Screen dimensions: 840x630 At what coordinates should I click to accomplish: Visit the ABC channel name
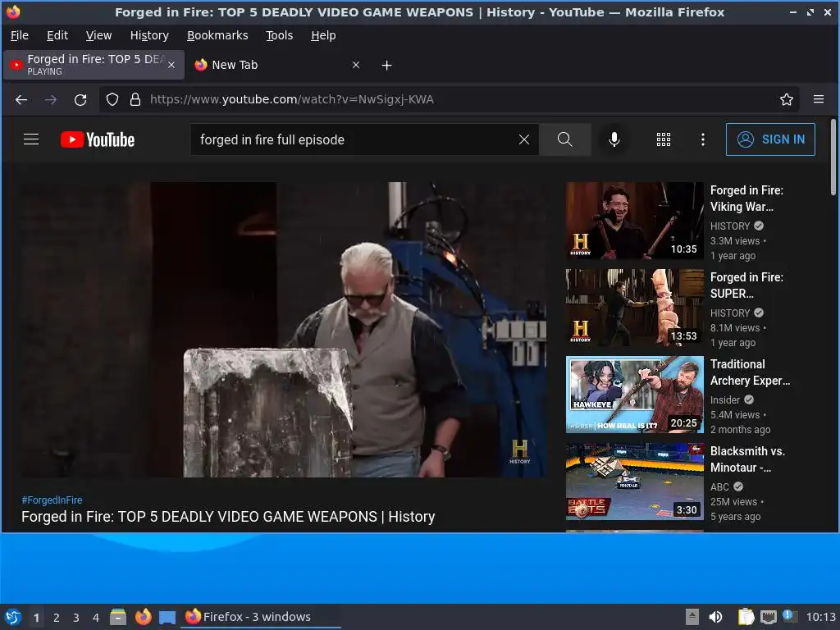[719, 487]
